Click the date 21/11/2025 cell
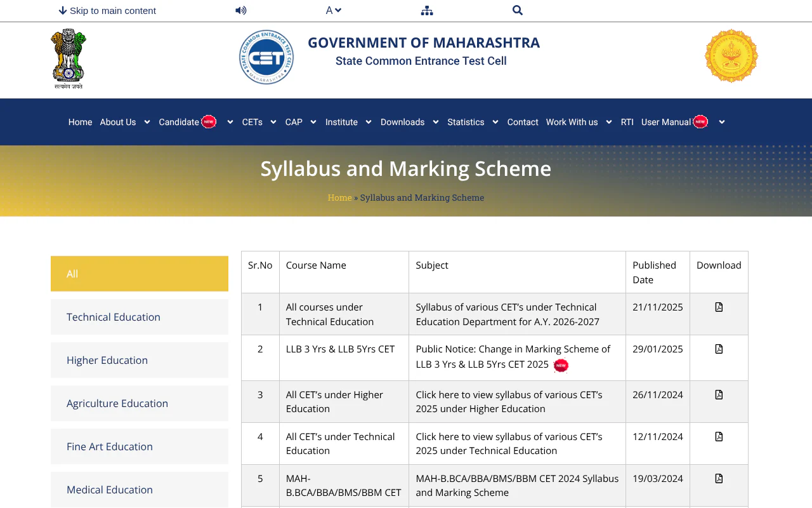The height and width of the screenshot is (508, 812). (658, 314)
